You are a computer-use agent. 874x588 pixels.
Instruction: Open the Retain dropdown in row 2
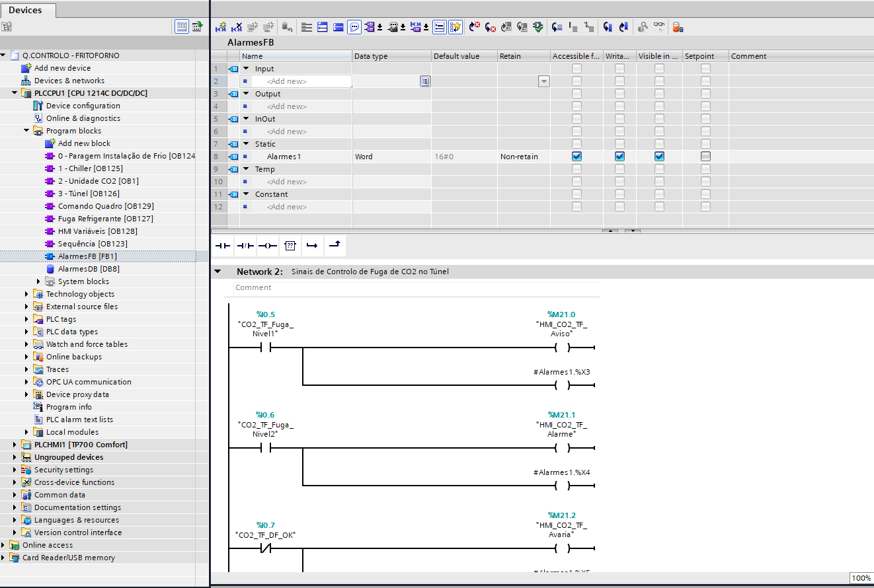pos(543,81)
